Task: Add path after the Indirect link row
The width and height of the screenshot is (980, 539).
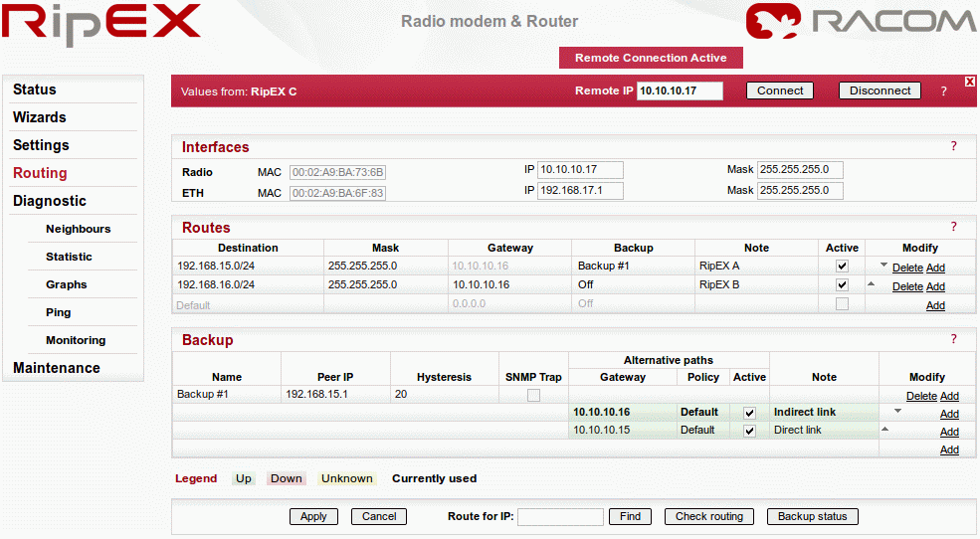Action: pyautogui.click(x=949, y=414)
